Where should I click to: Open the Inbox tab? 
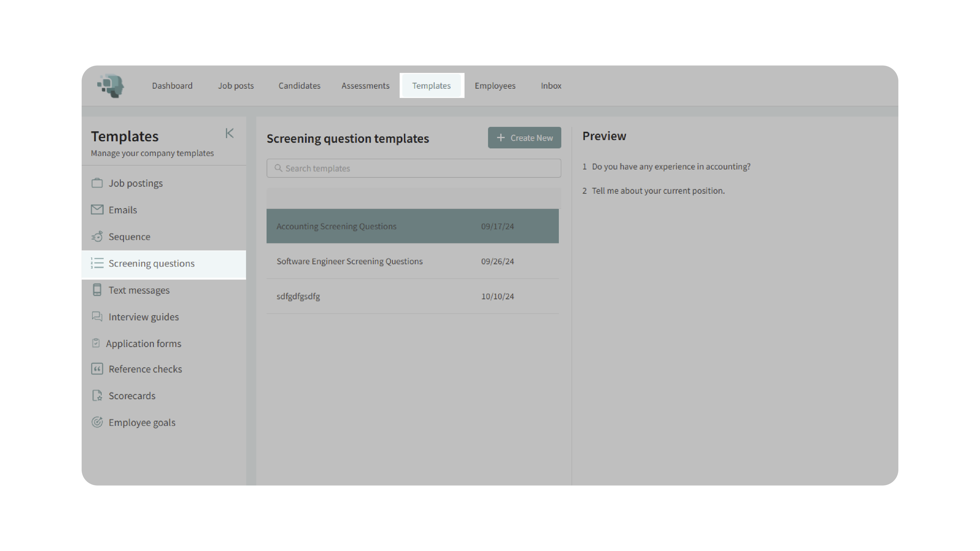coord(551,85)
